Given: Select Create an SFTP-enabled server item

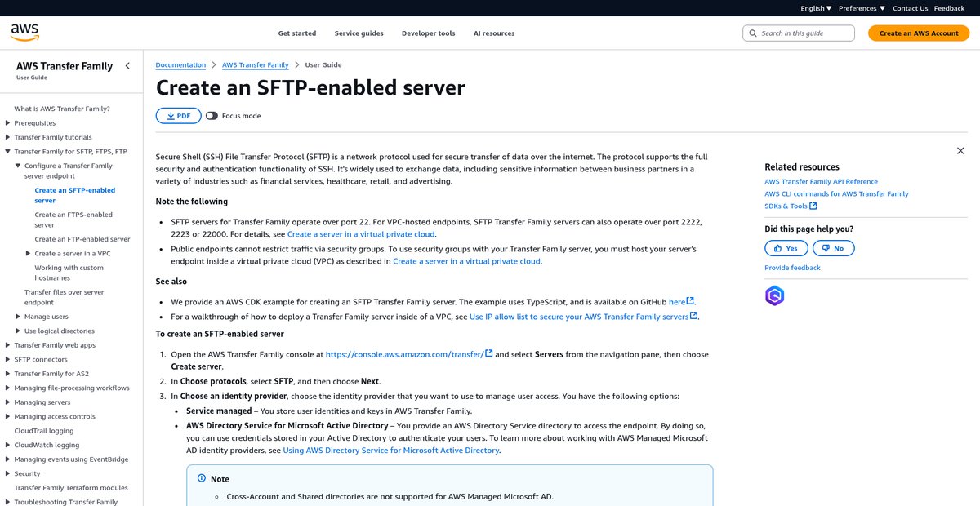Looking at the screenshot, I should click(x=75, y=195).
